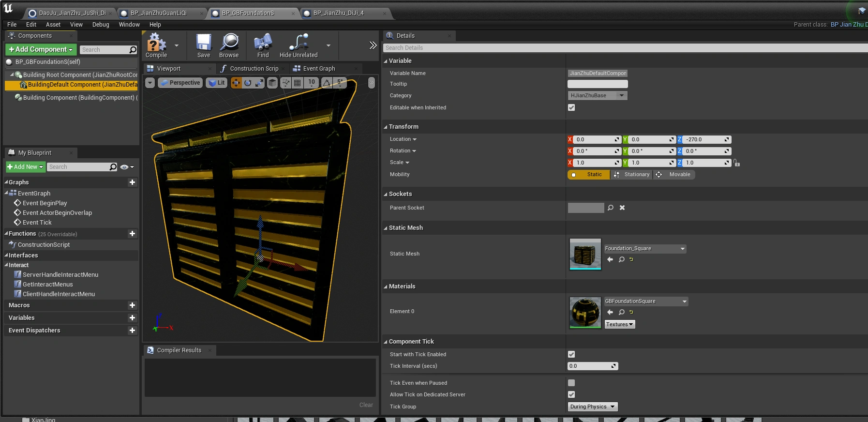Uncheck Editable when Inherited checkbox
The height and width of the screenshot is (422, 868).
pos(571,107)
